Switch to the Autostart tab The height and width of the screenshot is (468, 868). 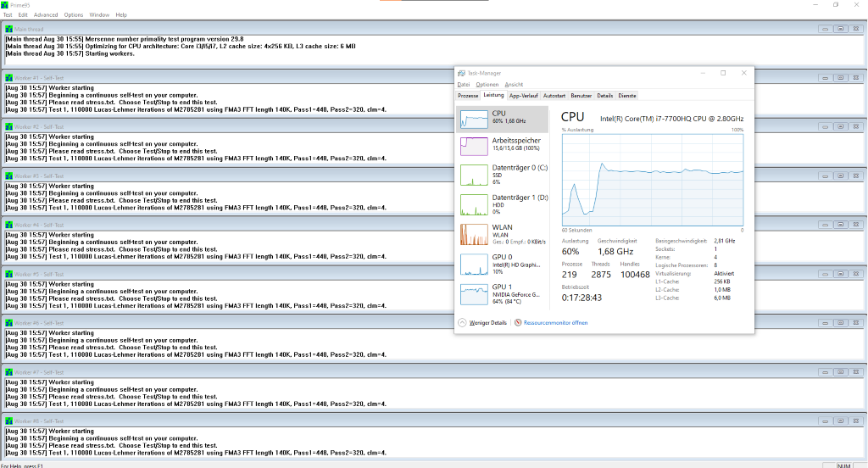click(554, 96)
